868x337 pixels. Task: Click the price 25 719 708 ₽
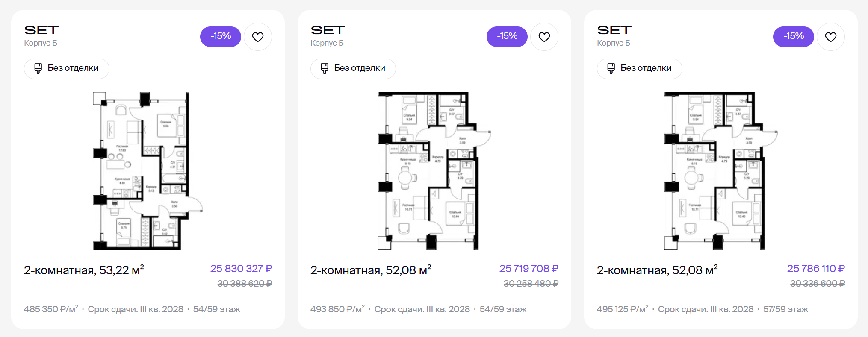[528, 269]
